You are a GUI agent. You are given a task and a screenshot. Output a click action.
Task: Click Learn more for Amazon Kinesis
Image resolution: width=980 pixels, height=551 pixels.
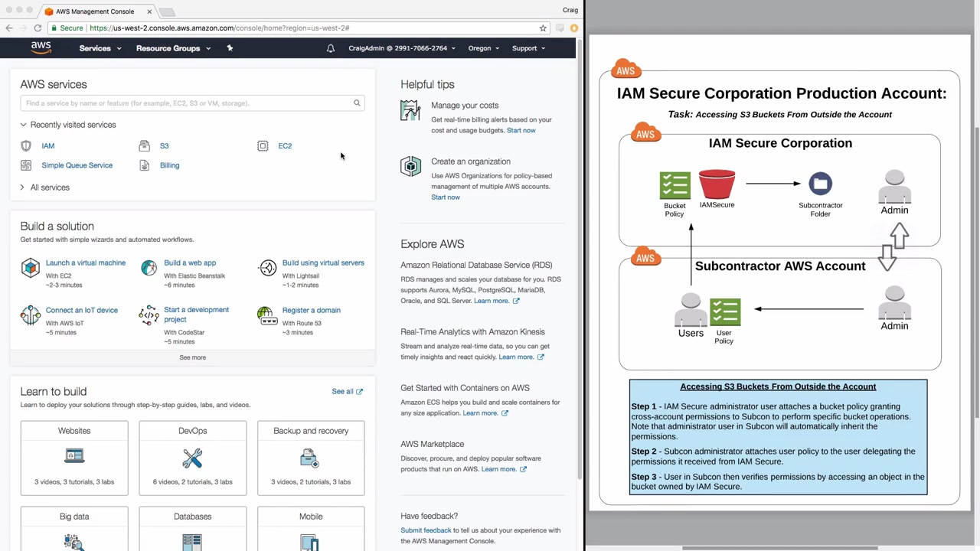coord(521,357)
